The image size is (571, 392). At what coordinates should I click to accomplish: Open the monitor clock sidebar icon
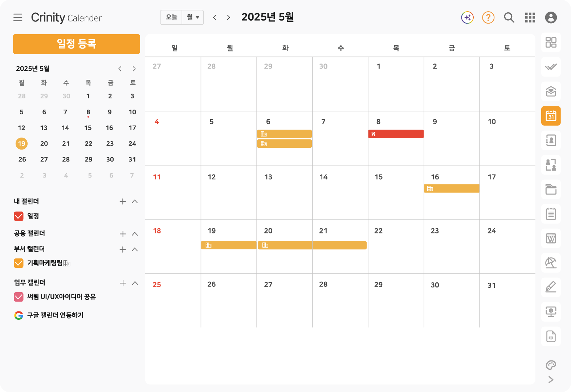[551, 312]
